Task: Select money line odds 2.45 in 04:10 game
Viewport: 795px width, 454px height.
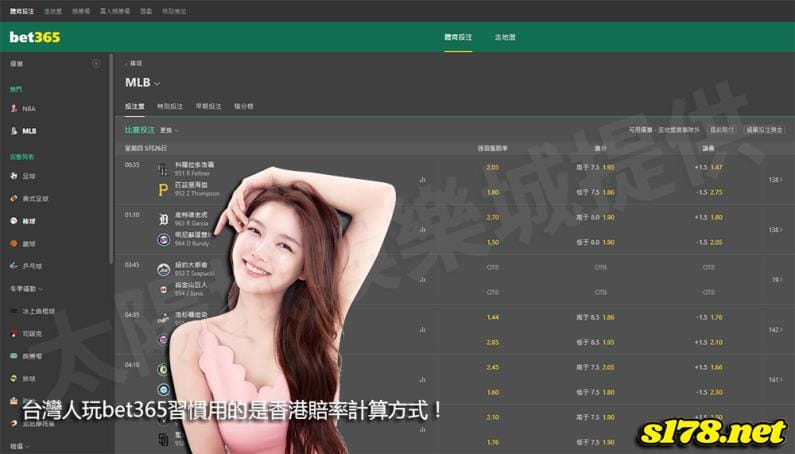Action: click(x=492, y=367)
